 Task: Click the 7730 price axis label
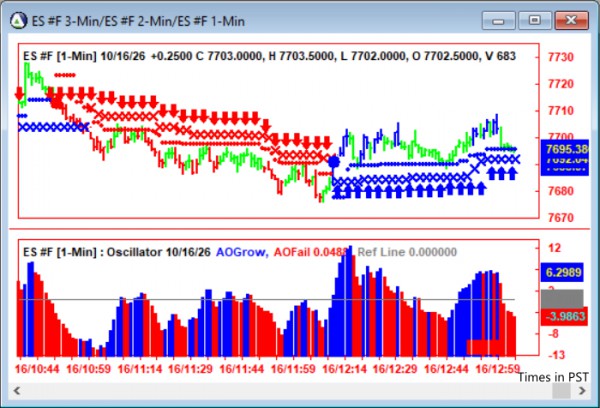561,57
